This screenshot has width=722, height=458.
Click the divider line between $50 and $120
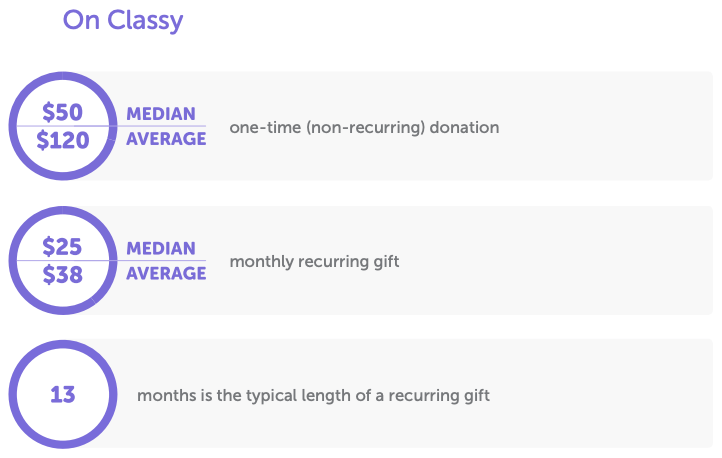click(62, 126)
